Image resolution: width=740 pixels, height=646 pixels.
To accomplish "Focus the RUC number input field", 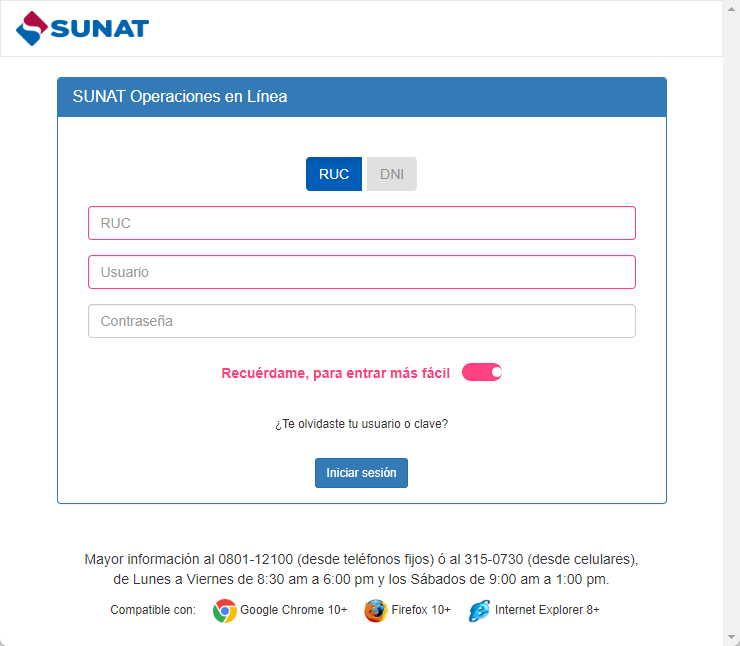I will point(362,223).
